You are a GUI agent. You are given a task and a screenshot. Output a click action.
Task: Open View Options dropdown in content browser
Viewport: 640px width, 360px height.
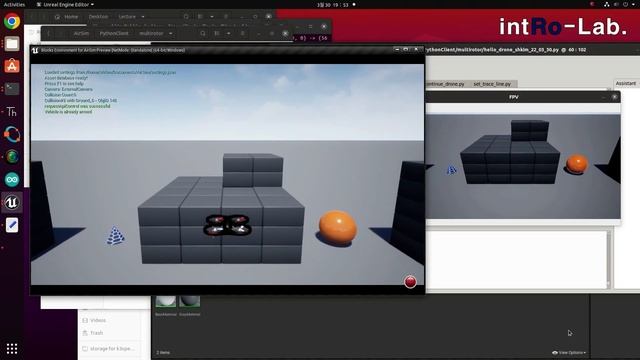coord(569,353)
